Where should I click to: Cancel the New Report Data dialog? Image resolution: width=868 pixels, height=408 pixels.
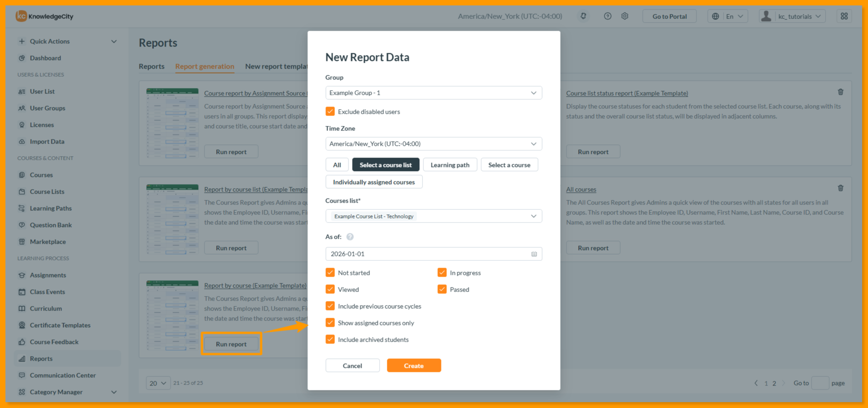[x=353, y=366]
